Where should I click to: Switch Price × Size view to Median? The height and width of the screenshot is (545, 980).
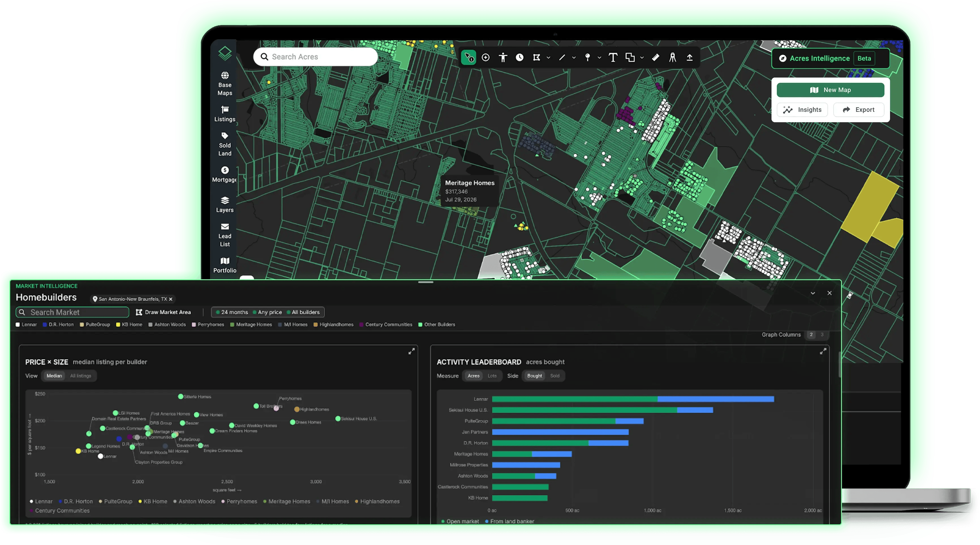[x=54, y=376]
